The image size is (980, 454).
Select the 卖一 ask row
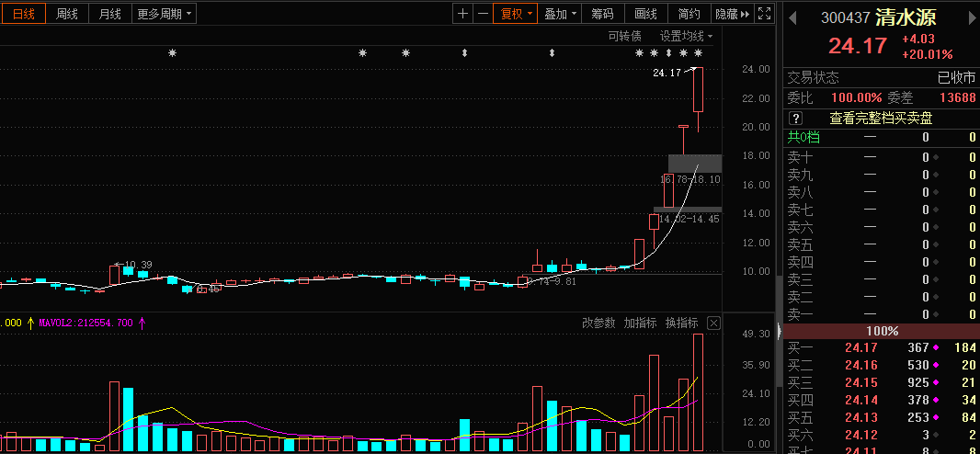point(882,314)
